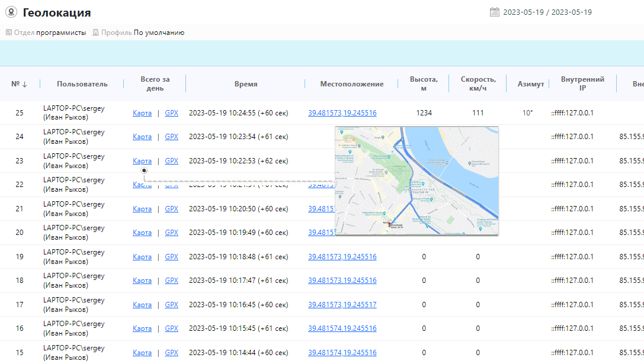Download GPX link in row 24
Image resolution: width=644 pixels, height=364 pixels.
[x=171, y=137]
